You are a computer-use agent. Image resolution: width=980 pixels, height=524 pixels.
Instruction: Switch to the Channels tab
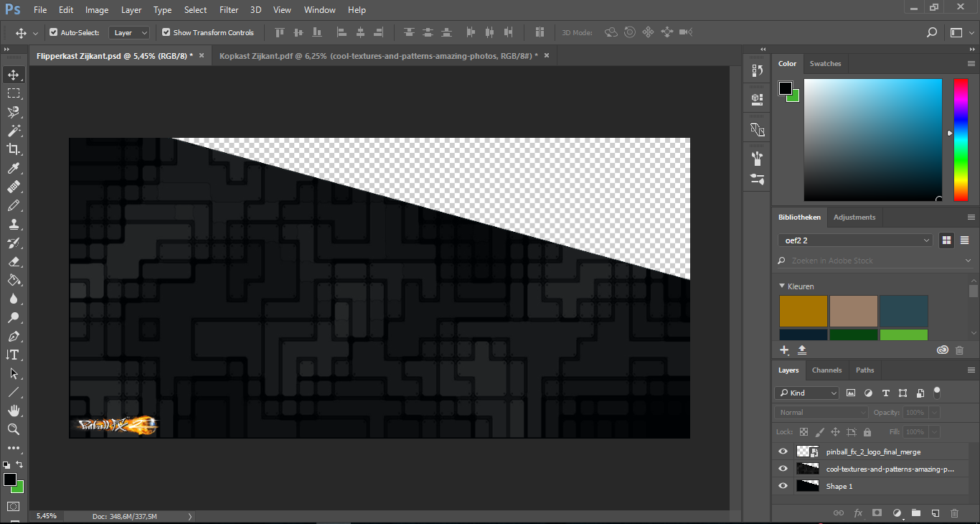[x=826, y=370]
